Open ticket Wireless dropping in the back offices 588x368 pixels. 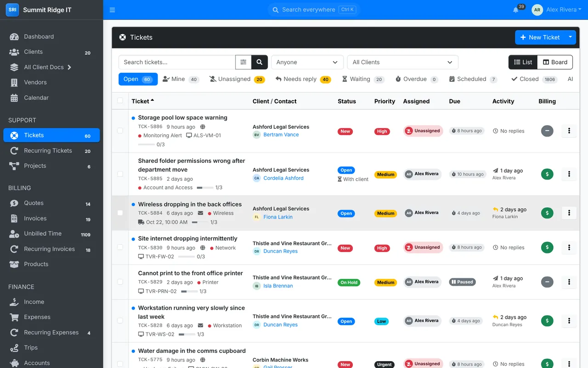pos(190,204)
